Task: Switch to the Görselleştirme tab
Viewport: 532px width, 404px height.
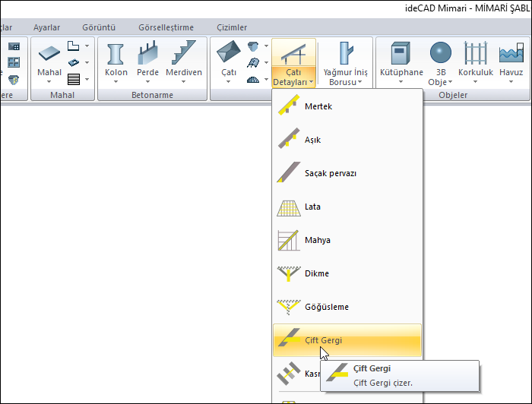Action: coord(166,27)
